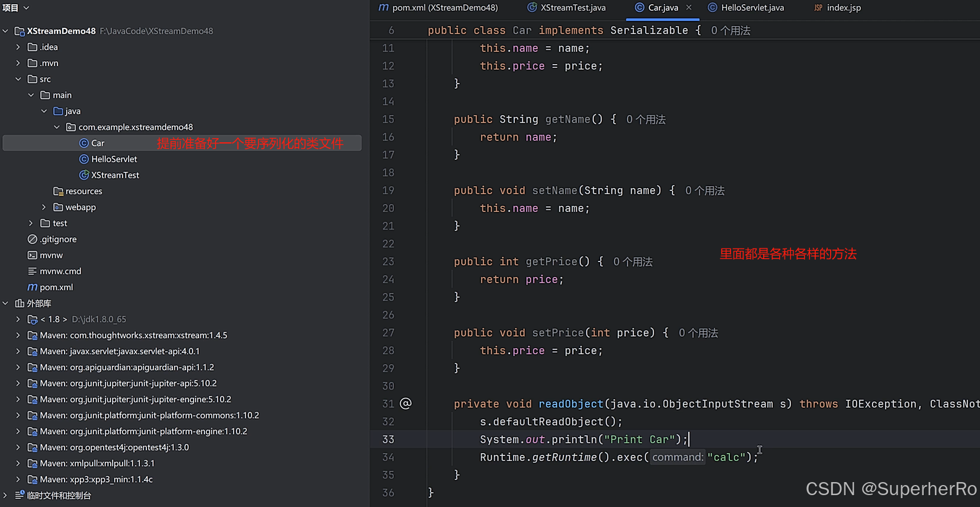Screen dimensions: 980x507
Task: Click the opentest4j library icon
Action: pyautogui.click(x=33, y=447)
